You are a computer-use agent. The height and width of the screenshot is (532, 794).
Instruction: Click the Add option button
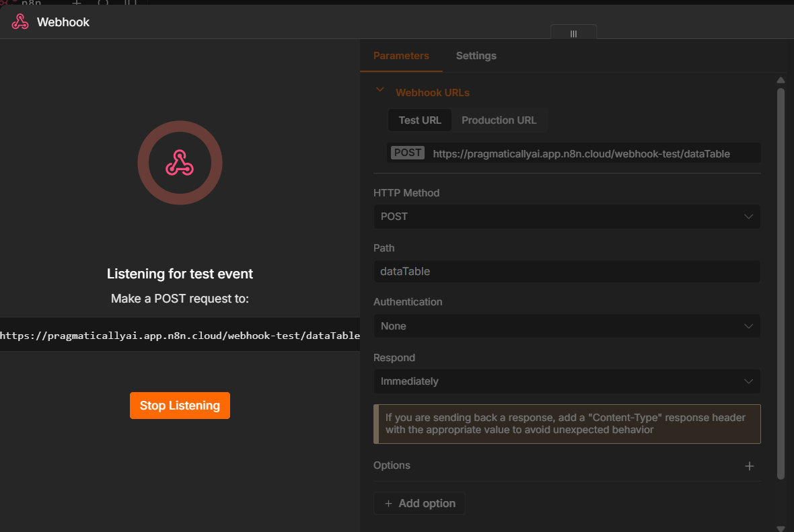[419, 503]
